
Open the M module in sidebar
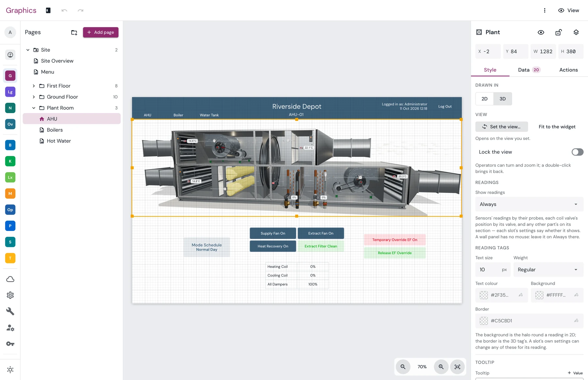tap(10, 194)
